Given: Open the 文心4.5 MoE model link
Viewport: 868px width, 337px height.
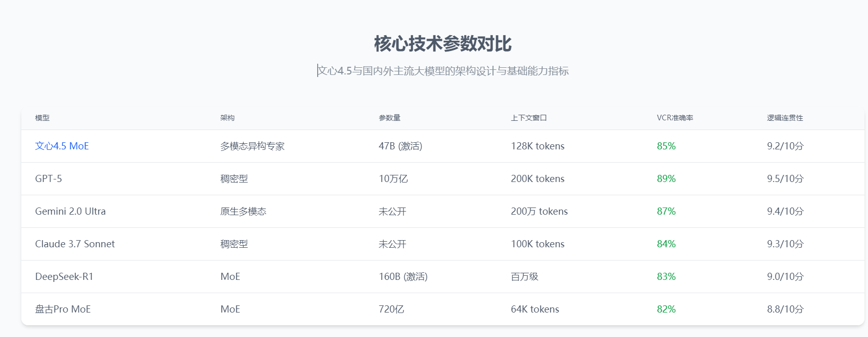Looking at the screenshot, I should click(62, 146).
